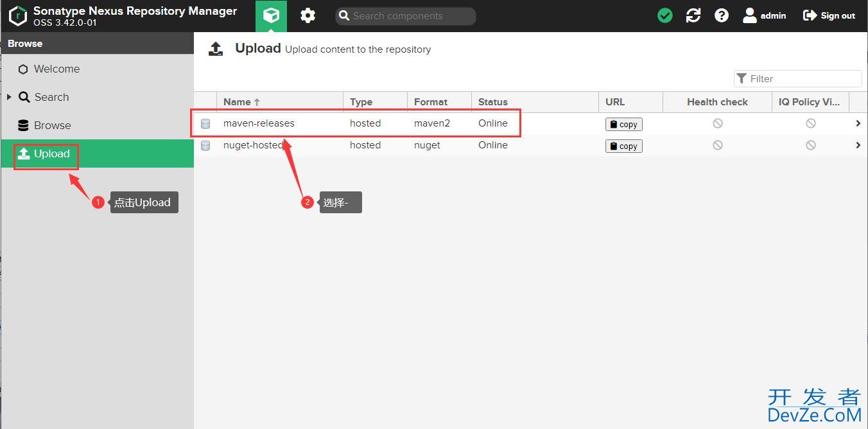This screenshot has height=429, width=868.
Task: Select Search in the Browse sidebar
Action: point(97,97)
